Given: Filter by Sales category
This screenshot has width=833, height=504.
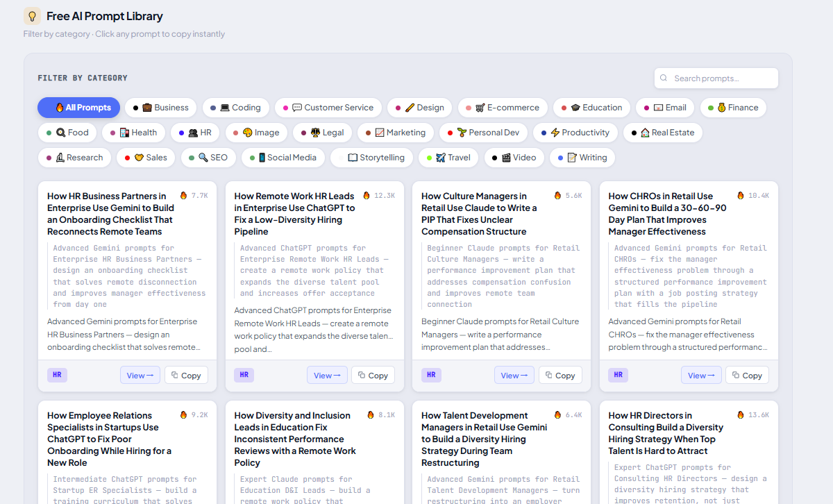Looking at the screenshot, I should (x=146, y=158).
